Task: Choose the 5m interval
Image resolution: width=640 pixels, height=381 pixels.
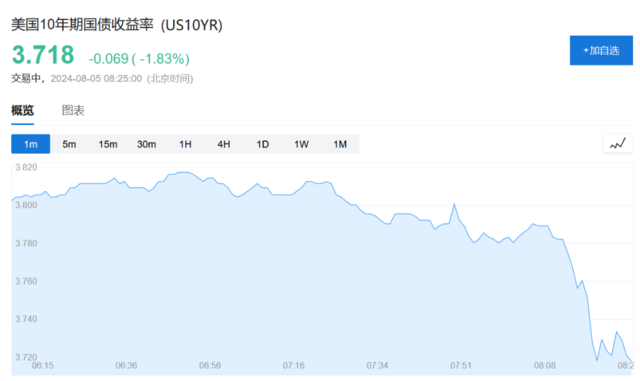Action: pyautogui.click(x=69, y=144)
